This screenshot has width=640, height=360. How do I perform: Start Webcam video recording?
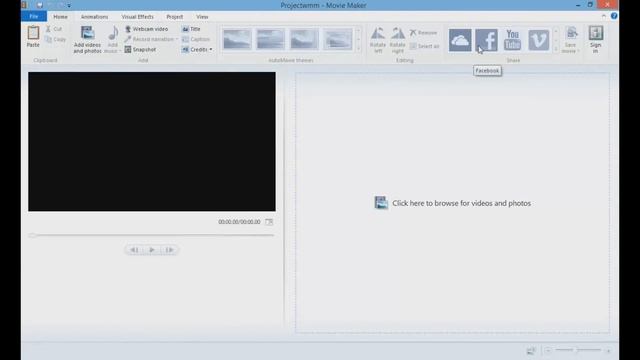146,29
